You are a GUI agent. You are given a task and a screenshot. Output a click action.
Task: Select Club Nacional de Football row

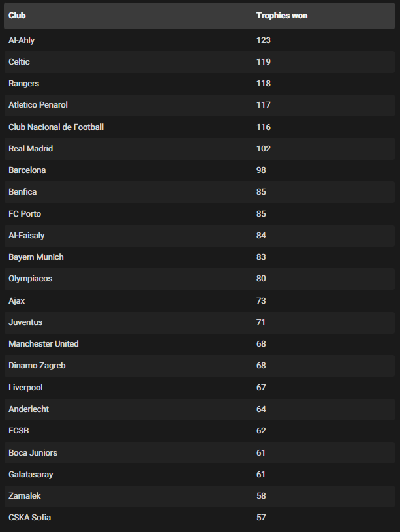point(56,127)
